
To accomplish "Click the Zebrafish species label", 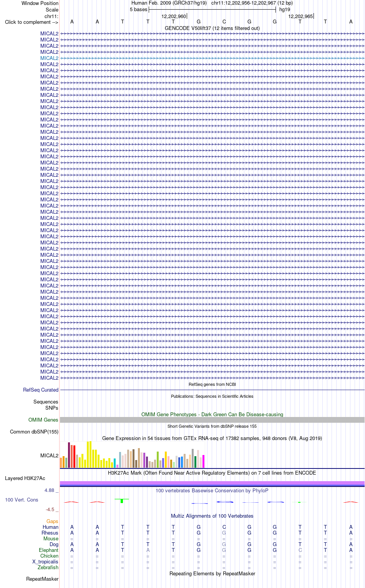I will 48,567.
